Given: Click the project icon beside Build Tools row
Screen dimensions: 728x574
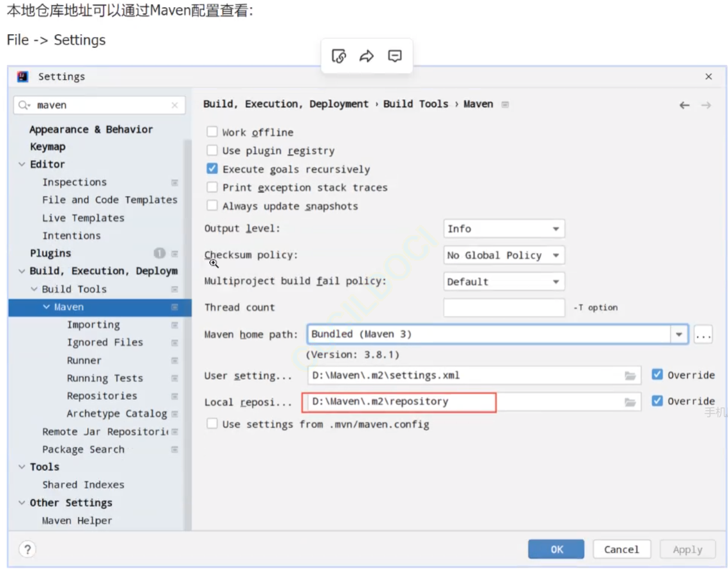Looking at the screenshot, I should pyautogui.click(x=174, y=290).
